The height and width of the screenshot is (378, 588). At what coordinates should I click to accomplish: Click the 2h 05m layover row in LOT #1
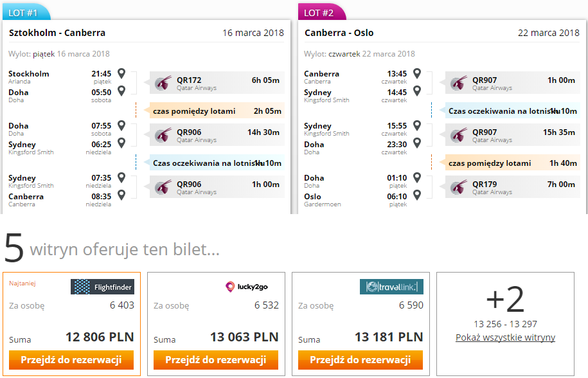point(217,111)
